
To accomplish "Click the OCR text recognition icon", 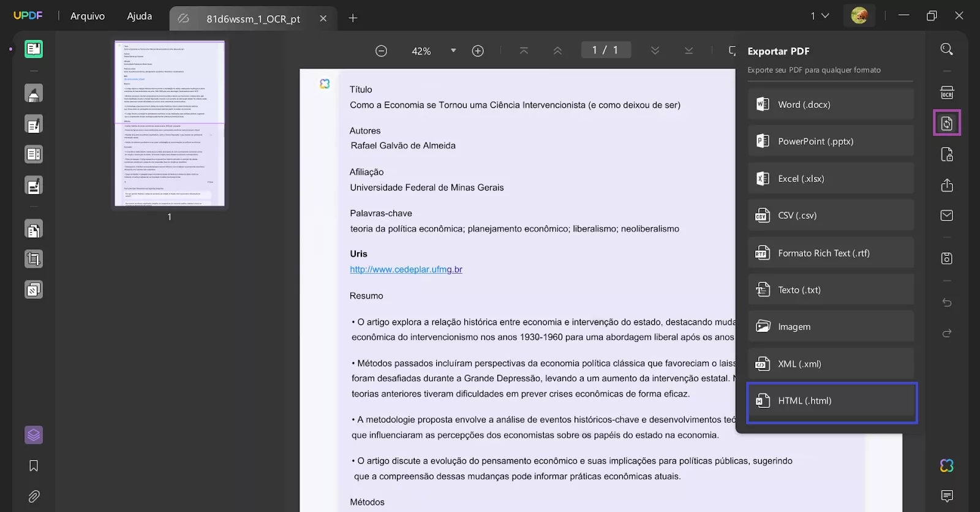I will tap(947, 92).
